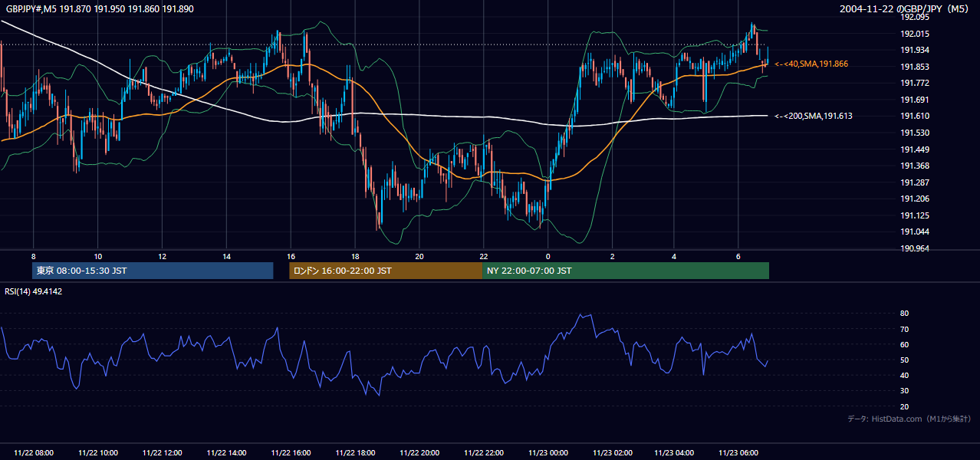Click the 東京 08:00-15:30 JST session bar
980x460 pixels.
tap(153, 271)
